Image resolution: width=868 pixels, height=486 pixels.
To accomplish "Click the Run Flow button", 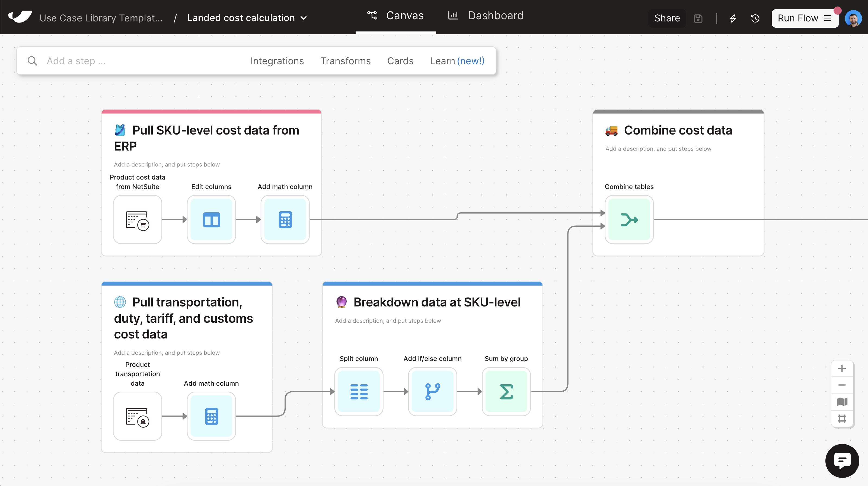I will tap(805, 18).
